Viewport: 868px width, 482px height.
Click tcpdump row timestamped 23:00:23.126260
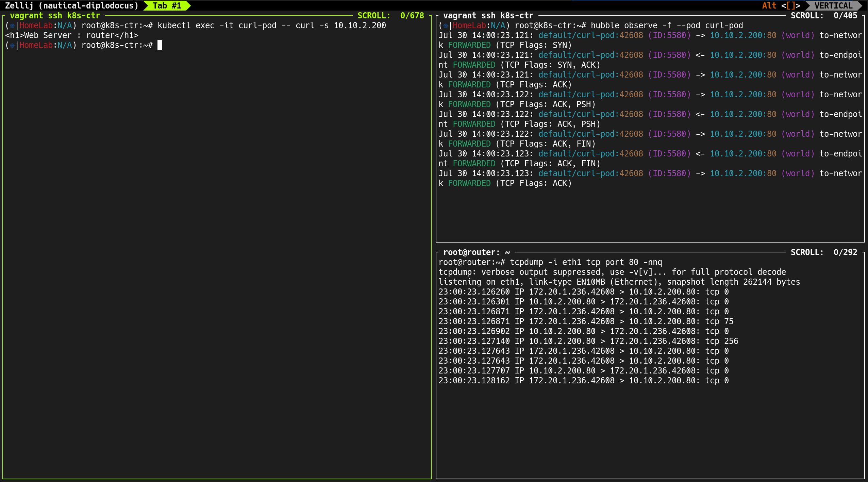(584, 292)
